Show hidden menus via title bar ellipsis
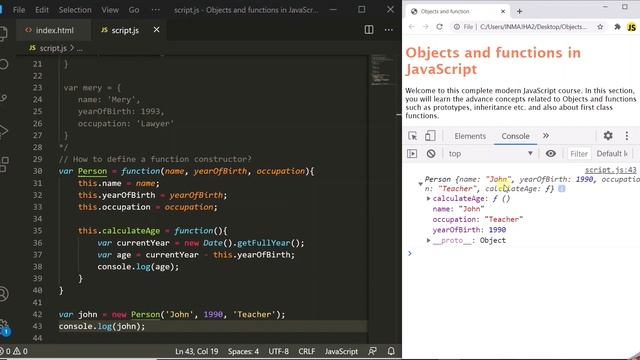The height and width of the screenshot is (360, 640). pyautogui.click(x=156, y=10)
